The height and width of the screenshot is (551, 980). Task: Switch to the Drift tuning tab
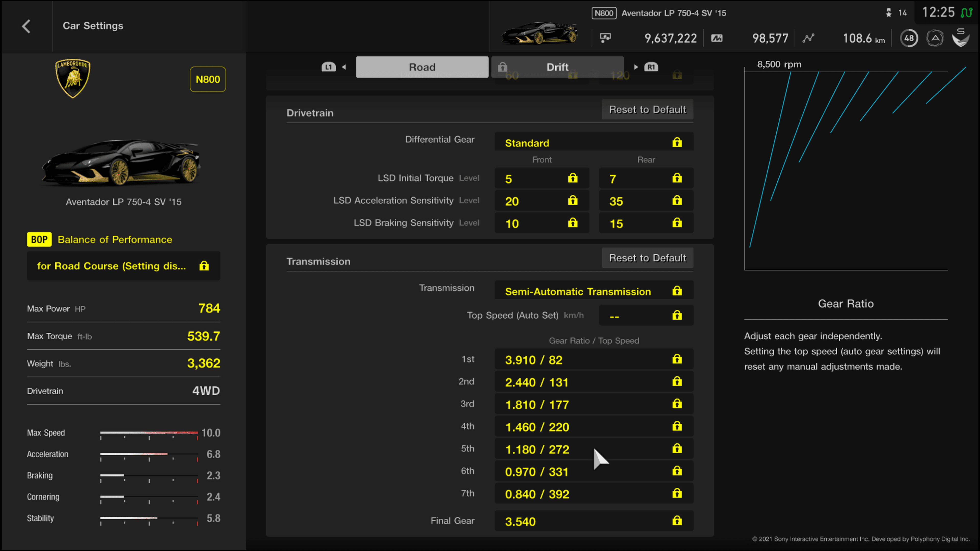tap(557, 67)
